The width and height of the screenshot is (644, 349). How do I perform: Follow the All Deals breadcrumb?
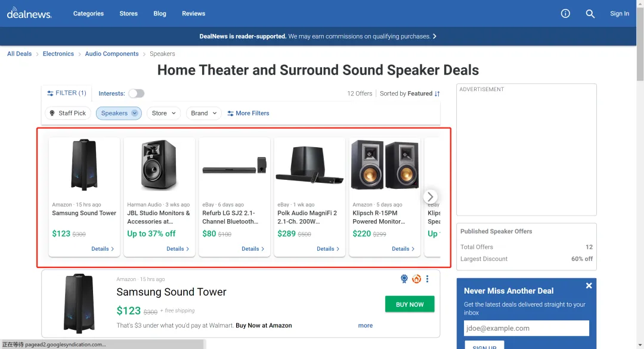(x=19, y=54)
